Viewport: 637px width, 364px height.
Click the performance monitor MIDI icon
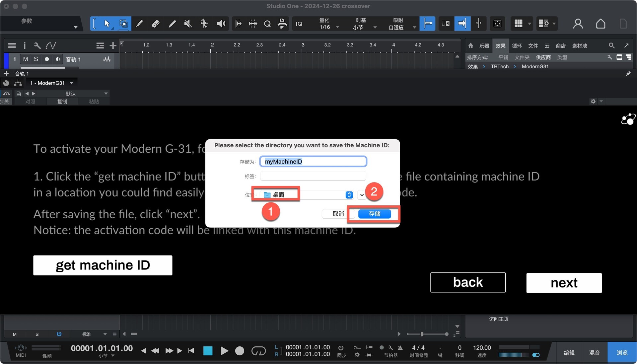coord(21,348)
